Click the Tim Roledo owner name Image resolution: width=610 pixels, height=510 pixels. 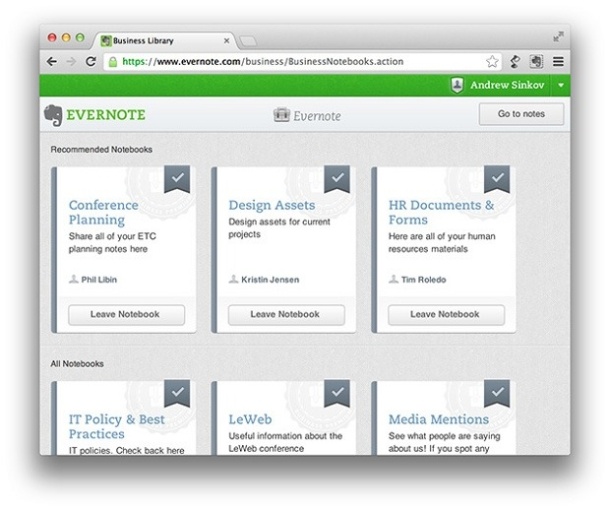click(x=423, y=280)
